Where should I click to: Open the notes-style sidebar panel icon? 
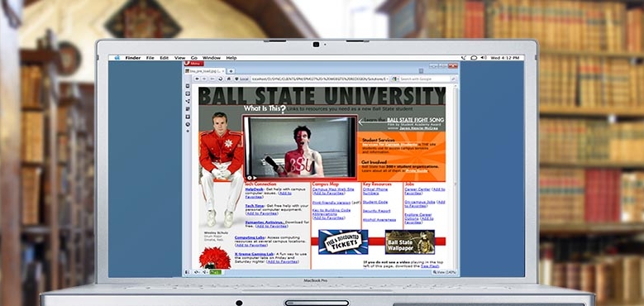(x=188, y=109)
